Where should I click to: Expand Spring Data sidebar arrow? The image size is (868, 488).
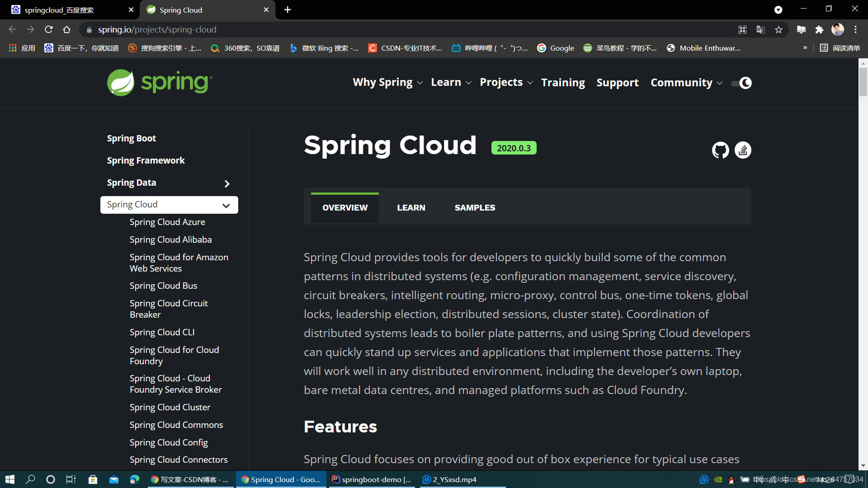(227, 183)
